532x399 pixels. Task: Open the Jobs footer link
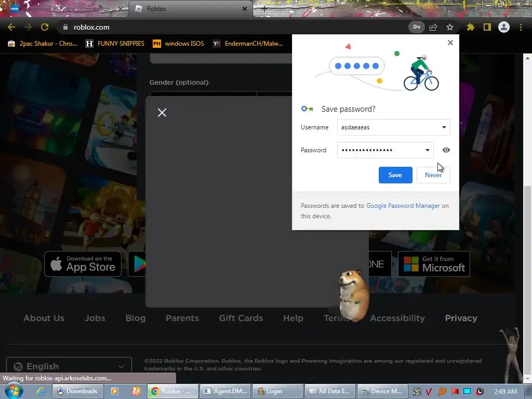(x=95, y=318)
